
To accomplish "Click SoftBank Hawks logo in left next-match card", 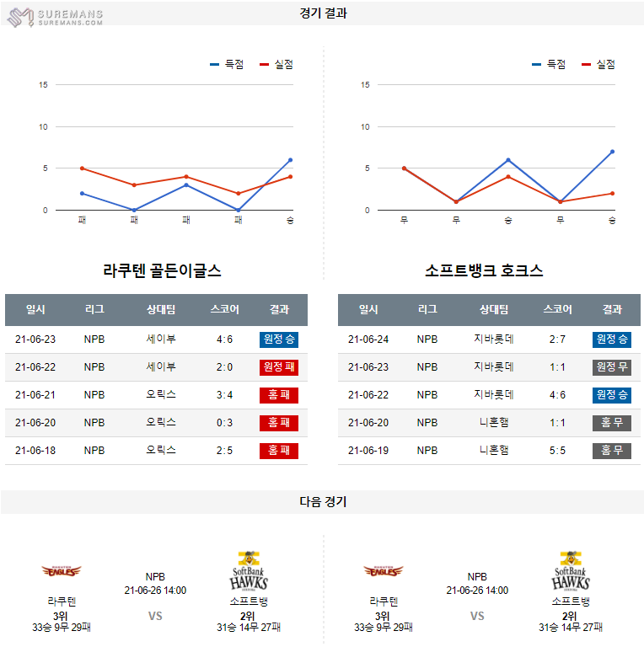I will click(x=249, y=570).
